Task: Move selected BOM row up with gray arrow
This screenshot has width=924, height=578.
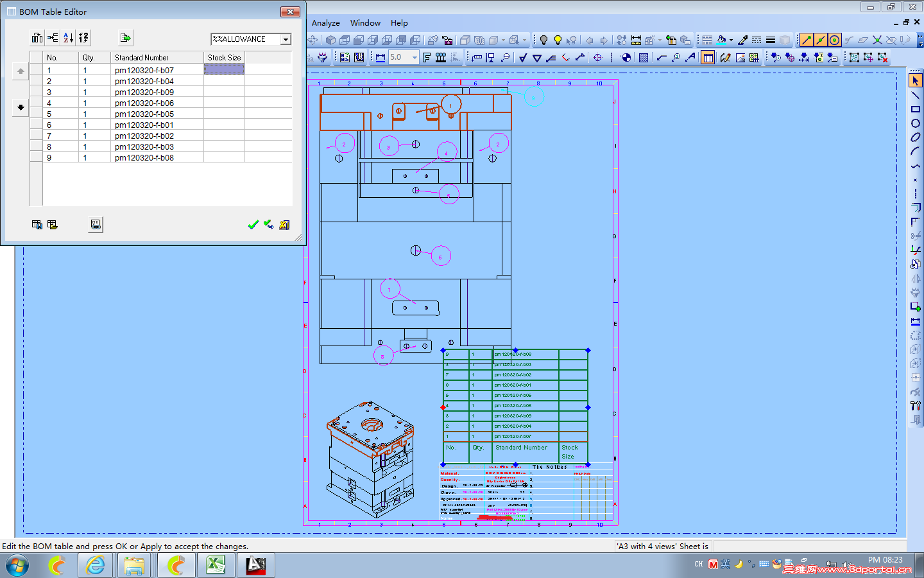Action: [x=21, y=71]
